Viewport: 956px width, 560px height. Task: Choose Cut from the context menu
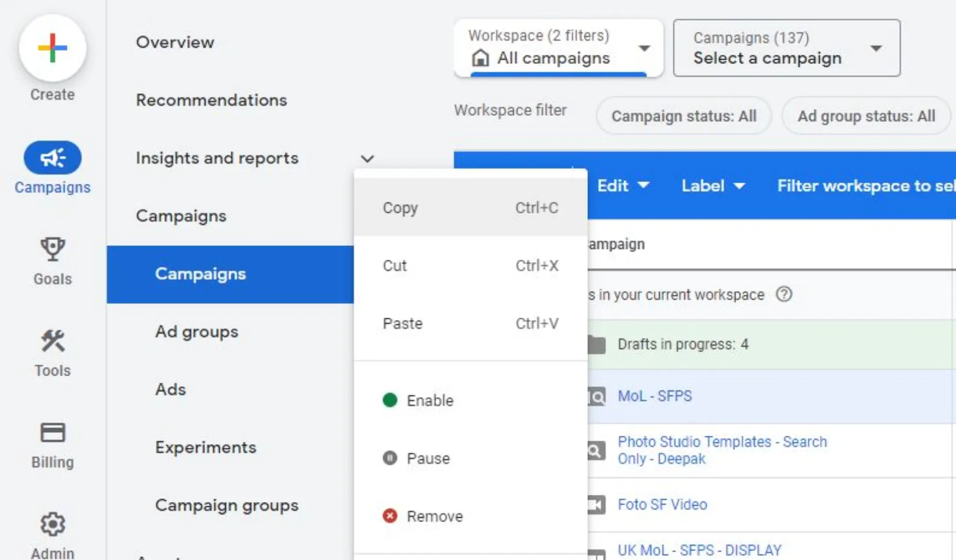pyautogui.click(x=471, y=266)
